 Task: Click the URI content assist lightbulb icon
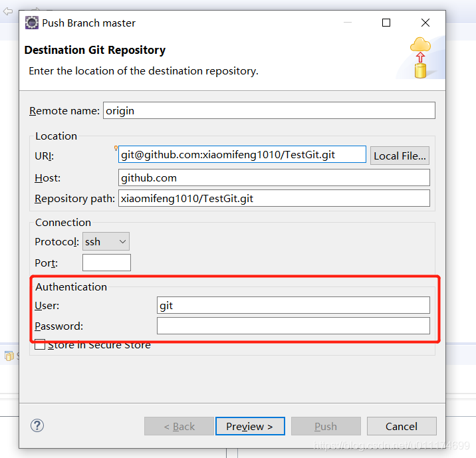pyautogui.click(x=116, y=148)
